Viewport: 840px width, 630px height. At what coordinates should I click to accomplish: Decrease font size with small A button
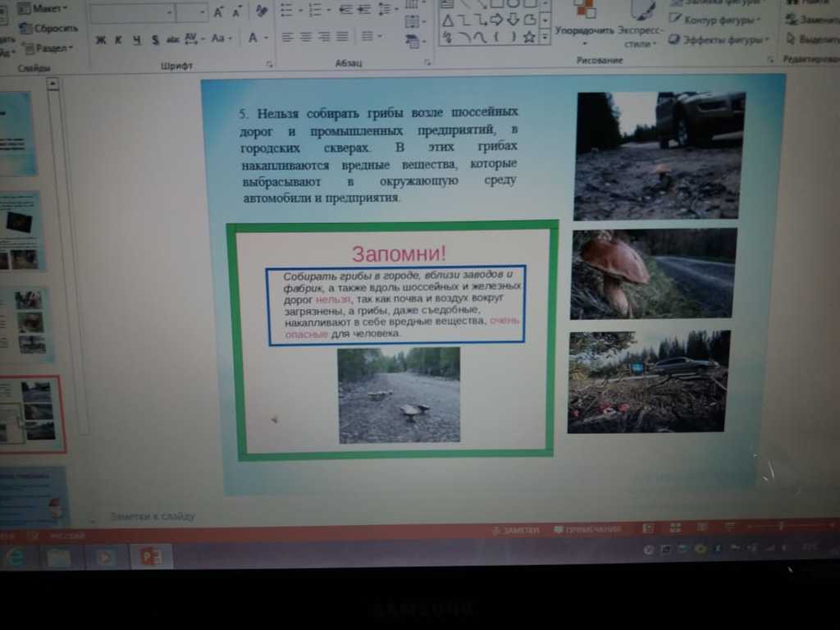(236, 11)
